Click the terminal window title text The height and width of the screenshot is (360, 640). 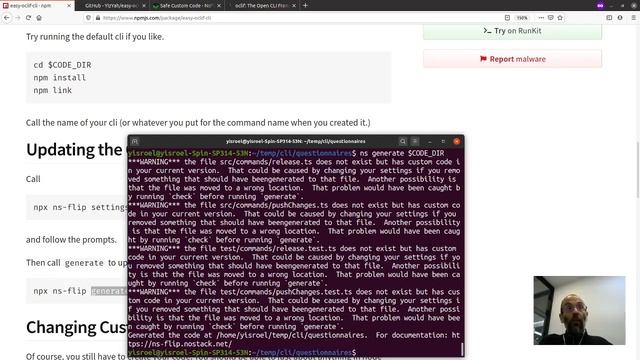coord(296,141)
